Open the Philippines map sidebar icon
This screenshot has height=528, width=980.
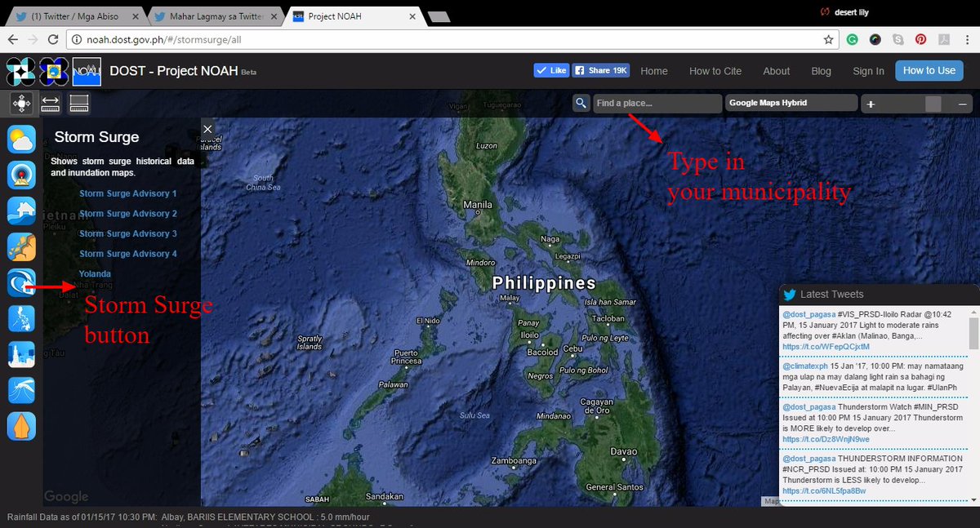pyautogui.click(x=21, y=318)
